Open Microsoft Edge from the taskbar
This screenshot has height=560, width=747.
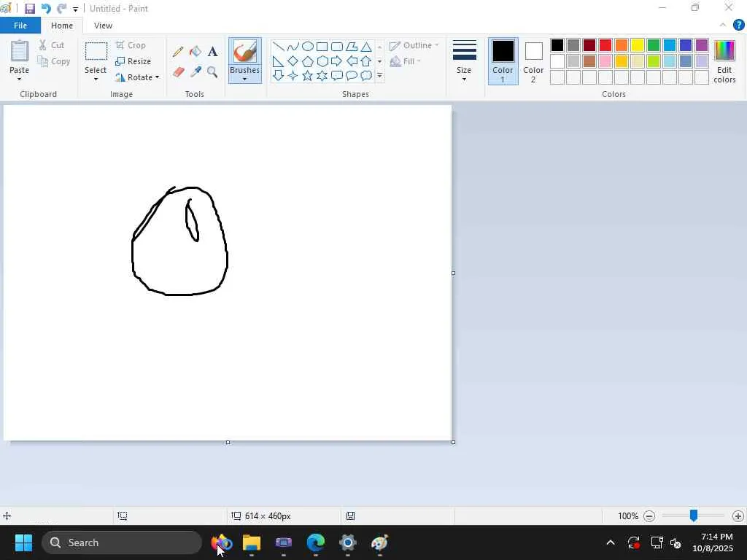click(316, 543)
